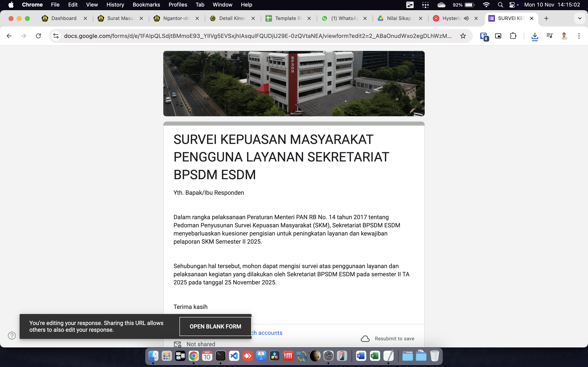Open Chrome three-dot menu

coord(579,36)
